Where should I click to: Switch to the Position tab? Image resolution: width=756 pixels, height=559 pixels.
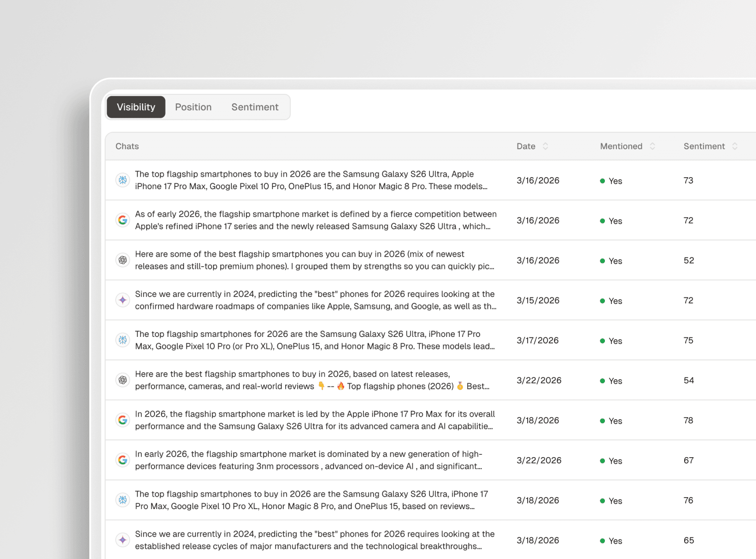tap(193, 107)
